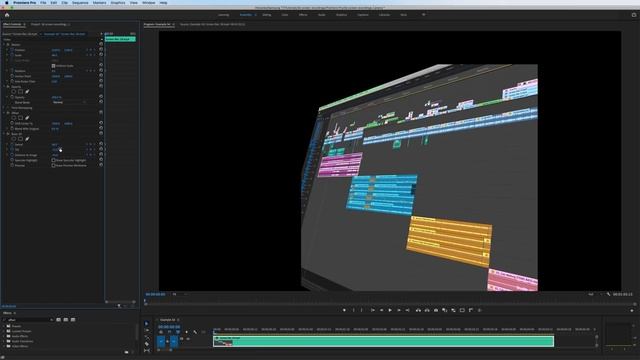Screen dimensions: 640x360
Task: Step forward one frame
Action: pos(399,310)
